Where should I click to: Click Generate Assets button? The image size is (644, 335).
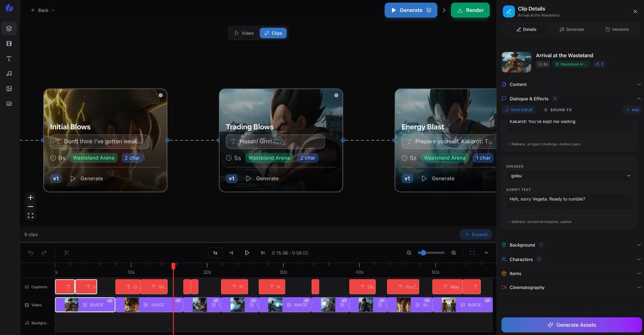tap(571, 325)
